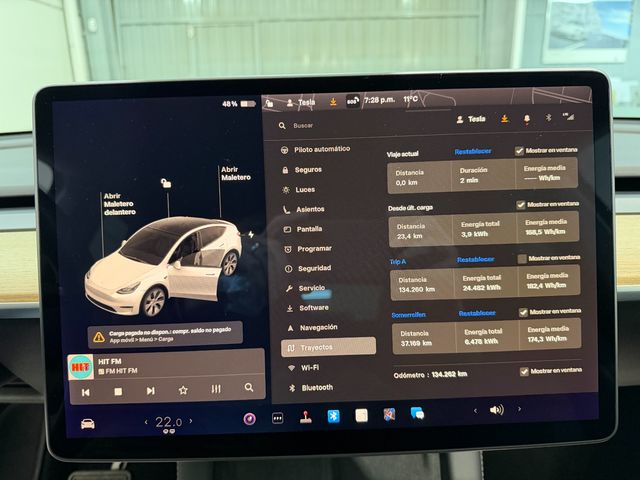Screen dimensions: 640x480
Task: Open the Pantalla settings
Action: (x=303, y=229)
